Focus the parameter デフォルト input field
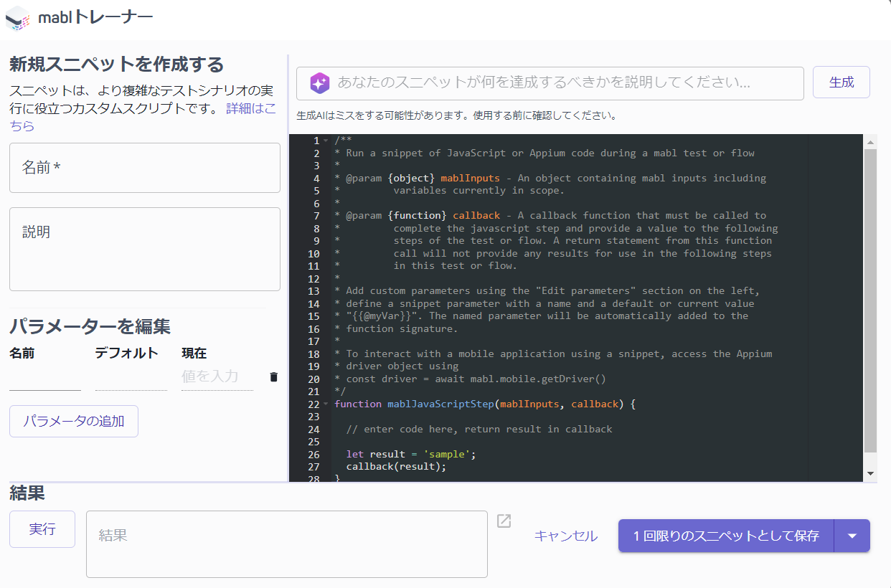The image size is (891, 588). pos(131,377)
